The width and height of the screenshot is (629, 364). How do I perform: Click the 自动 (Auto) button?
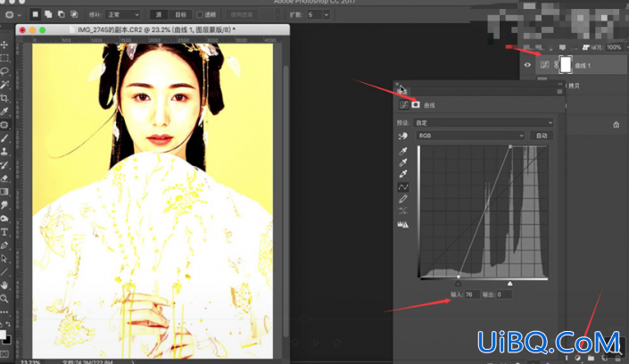542,136
